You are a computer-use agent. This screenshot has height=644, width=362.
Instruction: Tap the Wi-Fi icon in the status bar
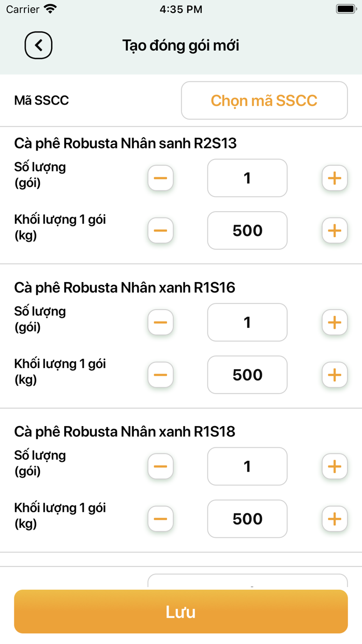tap(50, 8)
